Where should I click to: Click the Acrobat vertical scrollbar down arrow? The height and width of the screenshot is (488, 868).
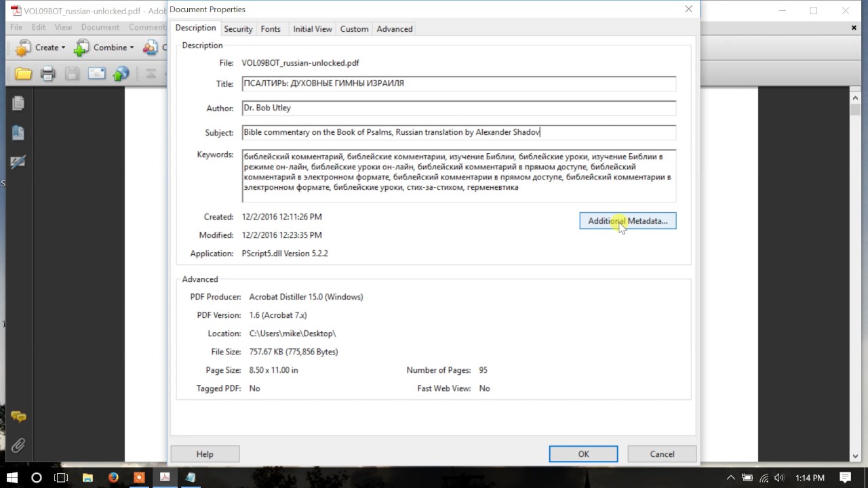click(855, 456)
